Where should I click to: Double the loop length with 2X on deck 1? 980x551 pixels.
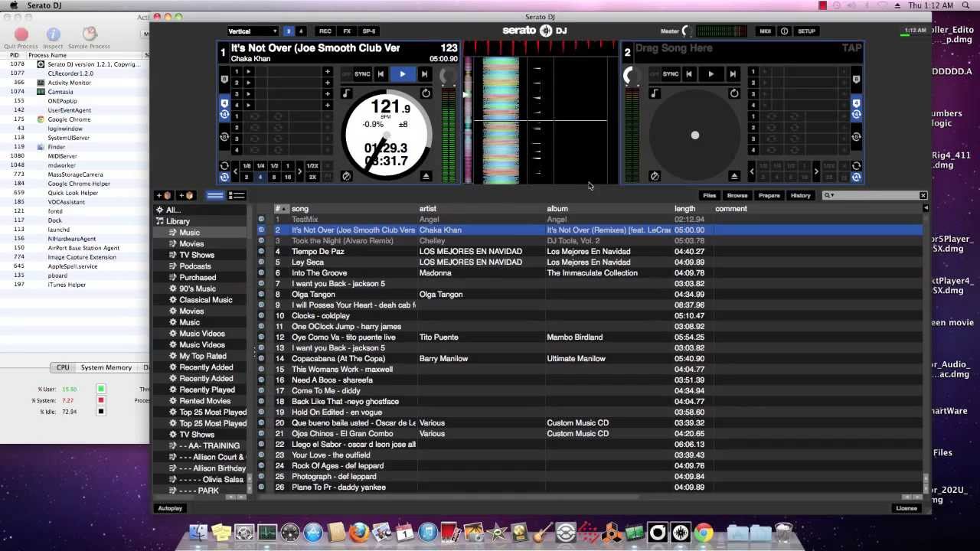[312, 177]
